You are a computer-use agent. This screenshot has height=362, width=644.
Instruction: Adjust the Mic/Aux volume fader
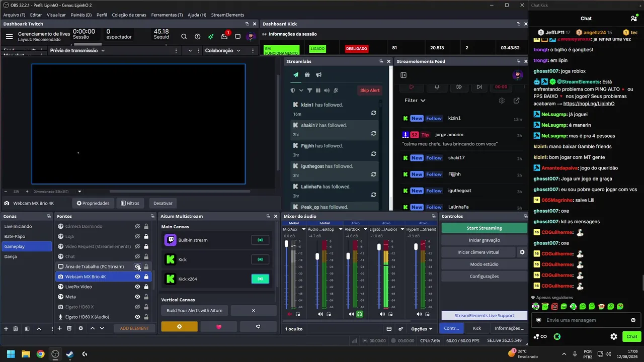click(x=287, y=244)
